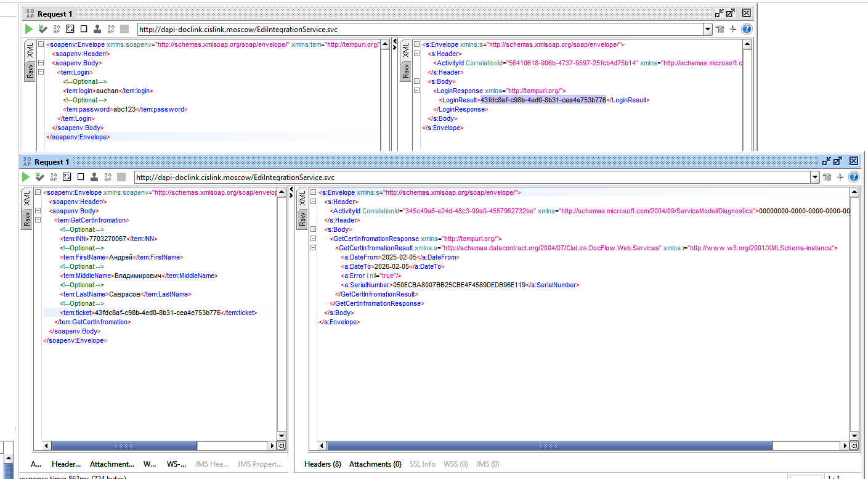This screenshot has width=868, height=479.
Task: Open the endpoint URL dropdown in lower request
Action: pyautogui.click(x=815, y=178)
